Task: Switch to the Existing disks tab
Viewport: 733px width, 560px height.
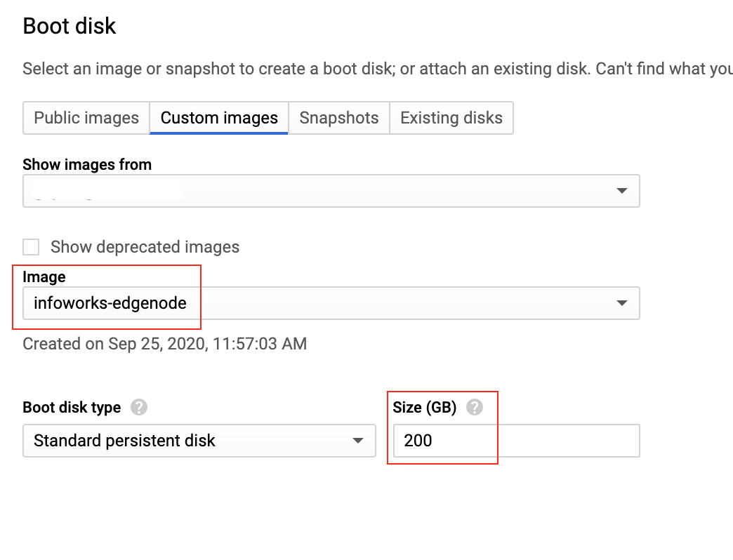Action: pyautogui.click(x=451, y=118)
